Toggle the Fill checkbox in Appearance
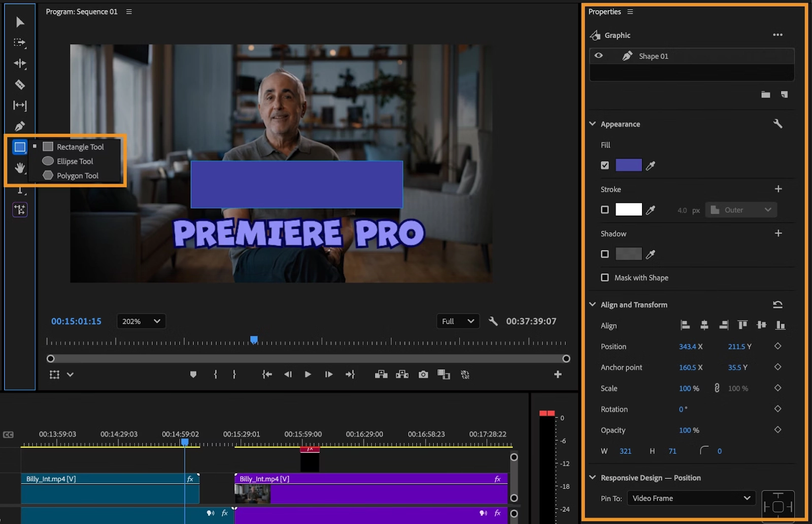Screen dimensions: 812x524 pyautogui.click(x=604, y=165)
